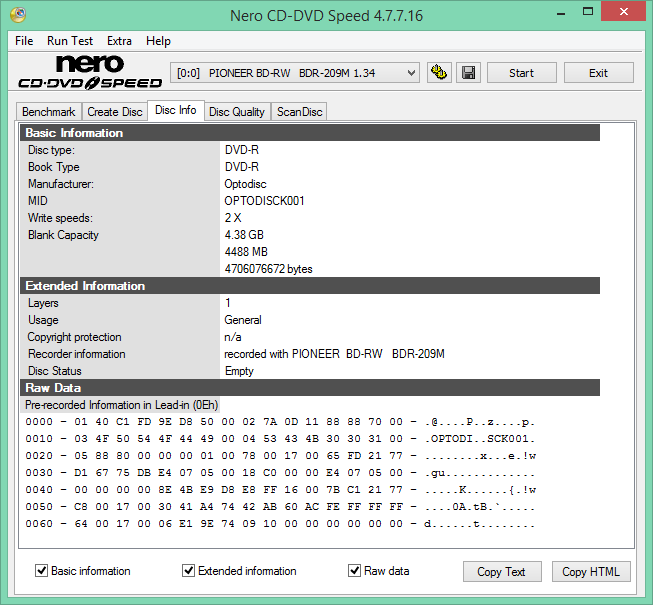Open the Run Test menu

(x=70, y=41)
